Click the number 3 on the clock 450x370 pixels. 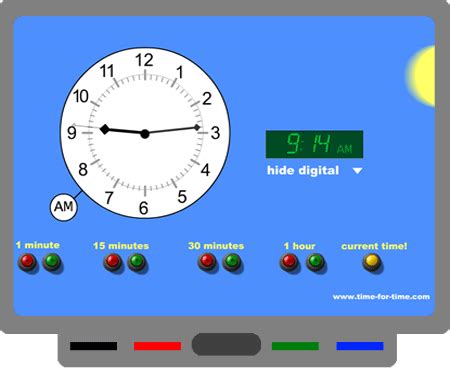click(215, 133)
